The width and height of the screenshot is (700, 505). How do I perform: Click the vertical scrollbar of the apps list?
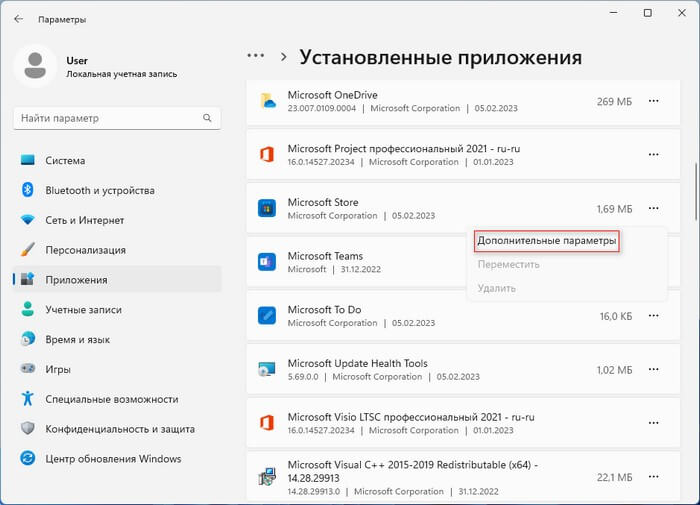point(696,192)
